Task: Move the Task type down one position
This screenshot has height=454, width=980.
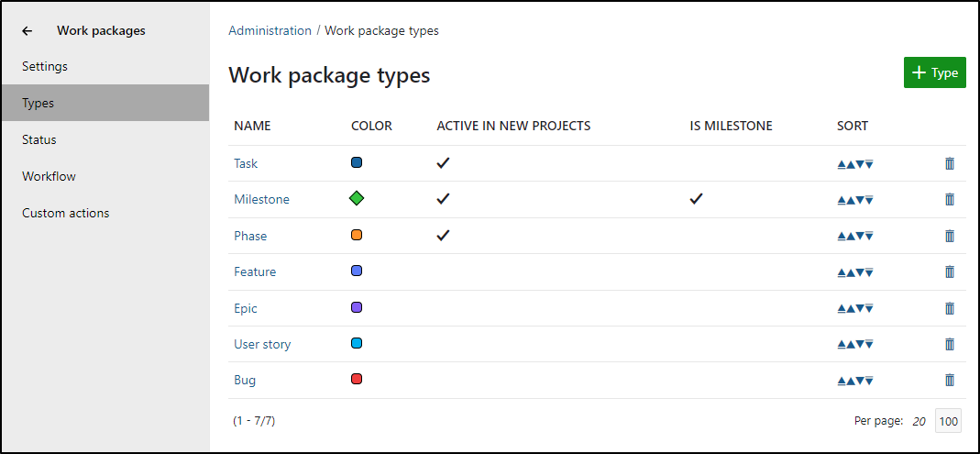Action: click(x=859, y=164)
